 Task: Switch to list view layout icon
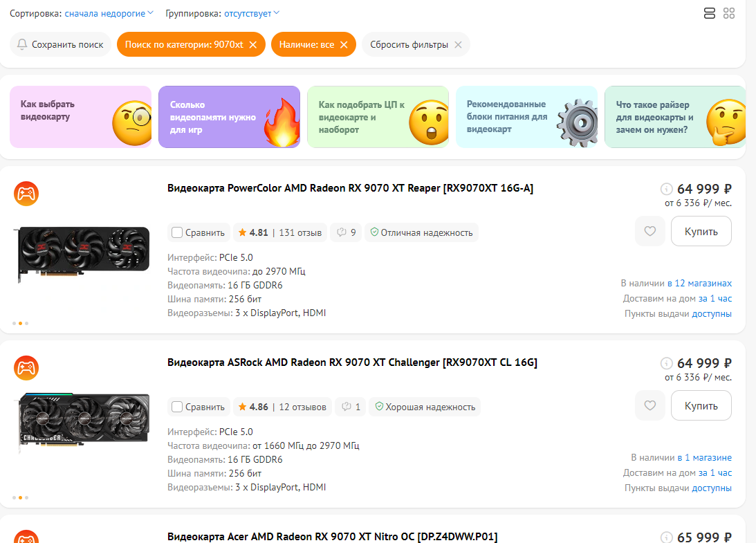tap(709, 13)
